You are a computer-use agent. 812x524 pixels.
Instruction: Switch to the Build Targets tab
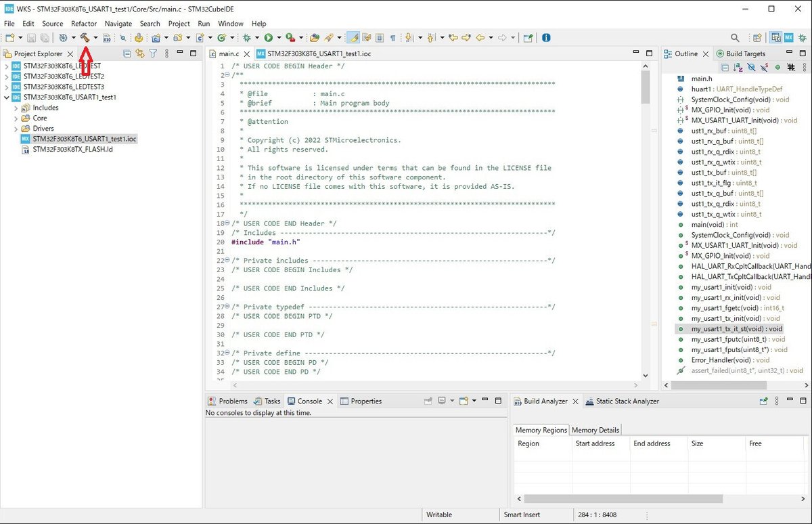tap(740, 53)
